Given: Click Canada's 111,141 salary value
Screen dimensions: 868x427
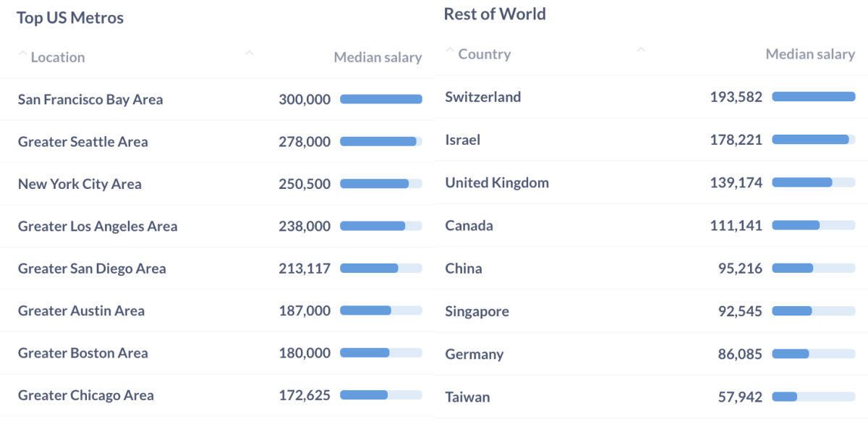Looking at the screenshot, I should tap(736, 226).
